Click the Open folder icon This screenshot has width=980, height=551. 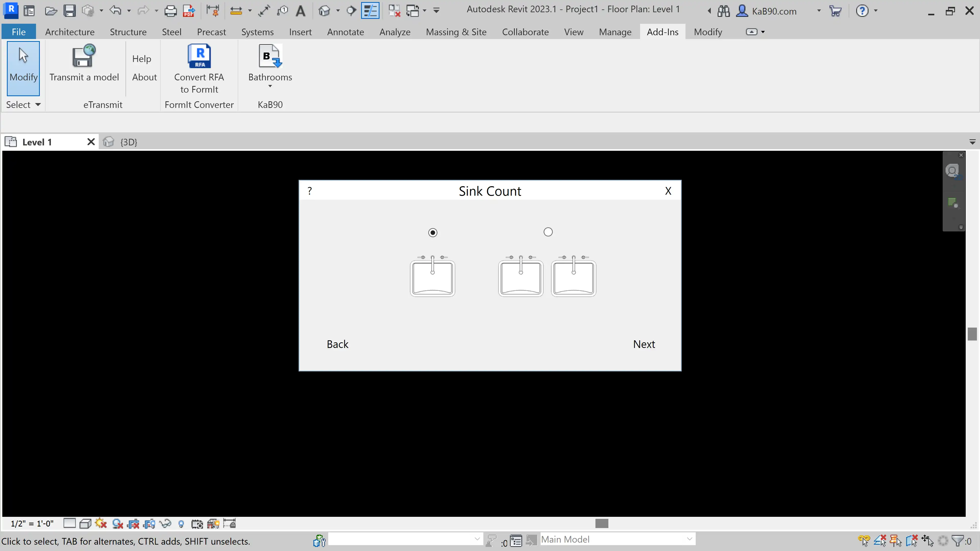click(x=51, y=11)
